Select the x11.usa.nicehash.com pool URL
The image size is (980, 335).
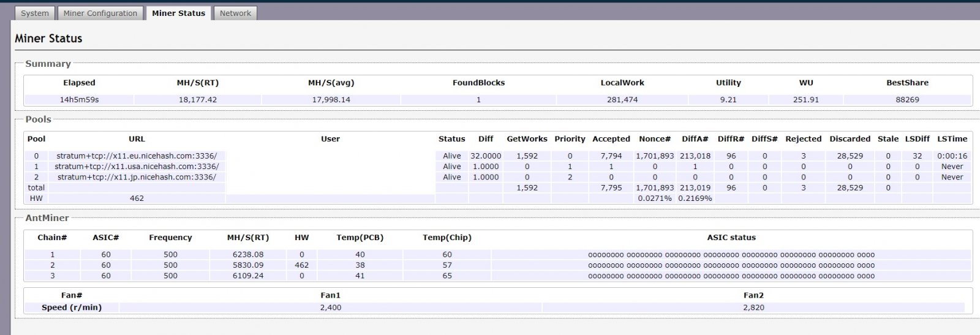[x=137, y=166]
